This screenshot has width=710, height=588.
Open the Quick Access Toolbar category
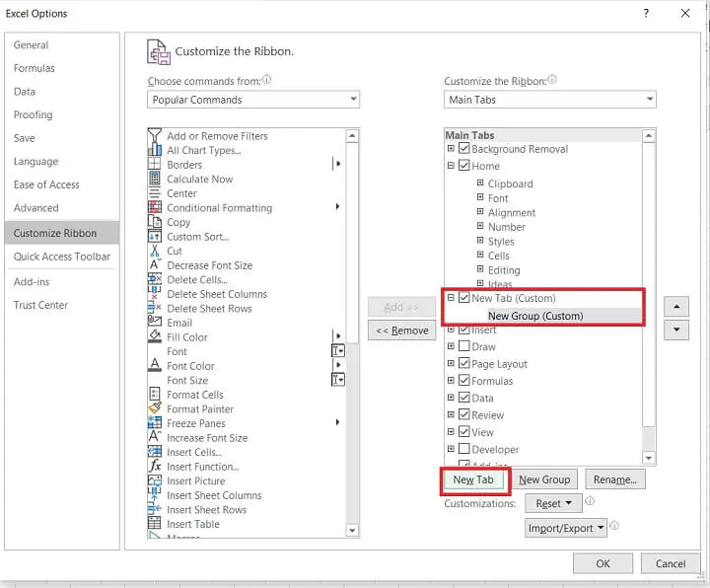click(x=62, y=257)
